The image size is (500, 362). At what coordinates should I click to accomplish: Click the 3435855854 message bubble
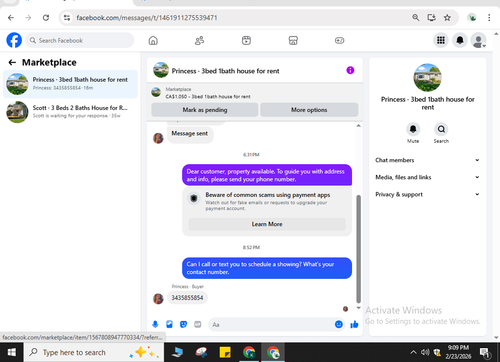click(187, 298)
